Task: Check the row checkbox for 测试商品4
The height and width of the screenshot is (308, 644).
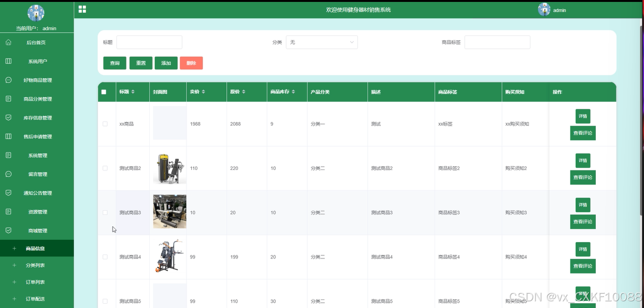Action: pos(105,257)
